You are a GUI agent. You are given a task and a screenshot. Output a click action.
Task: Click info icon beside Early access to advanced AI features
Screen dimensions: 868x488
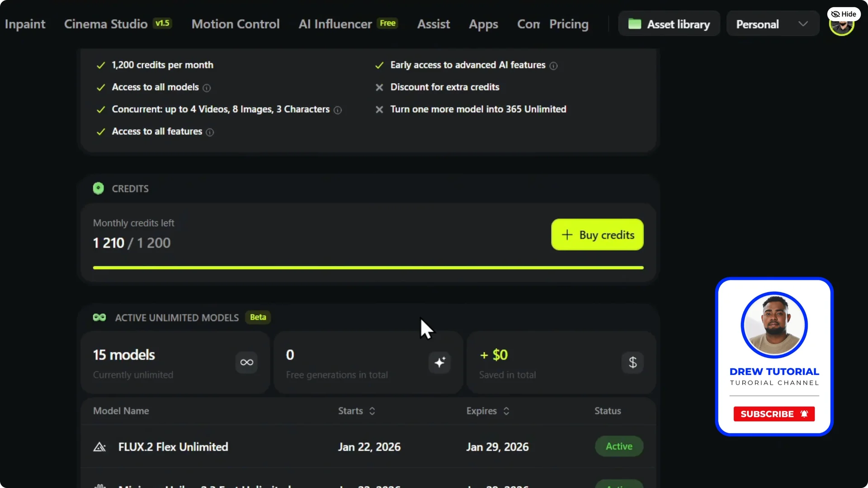[x=554, y=66]
